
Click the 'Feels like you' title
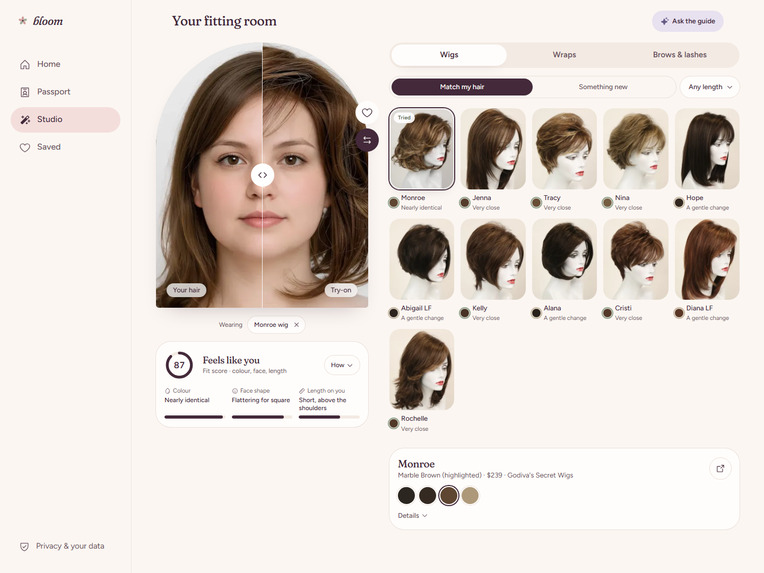point(231,360)
